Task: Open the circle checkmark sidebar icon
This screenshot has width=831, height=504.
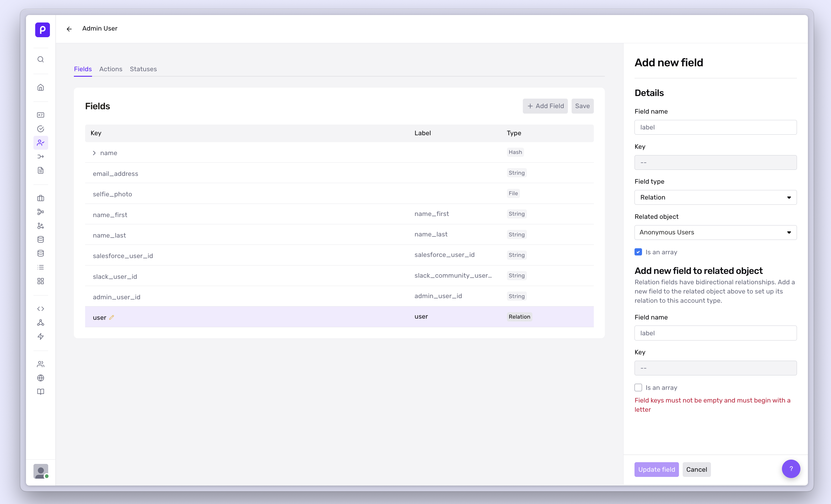Action: pyautogui.click(x=40, y=129)
